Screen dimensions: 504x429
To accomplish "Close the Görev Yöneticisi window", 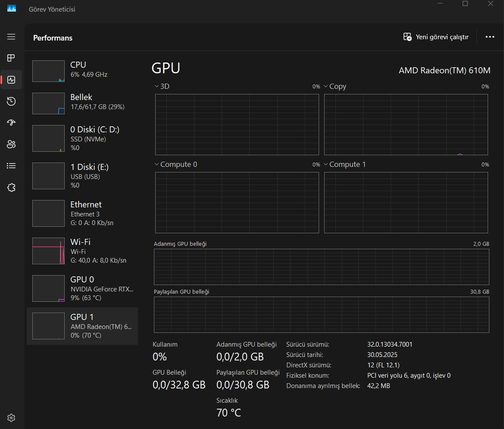I will coord(491,3).
